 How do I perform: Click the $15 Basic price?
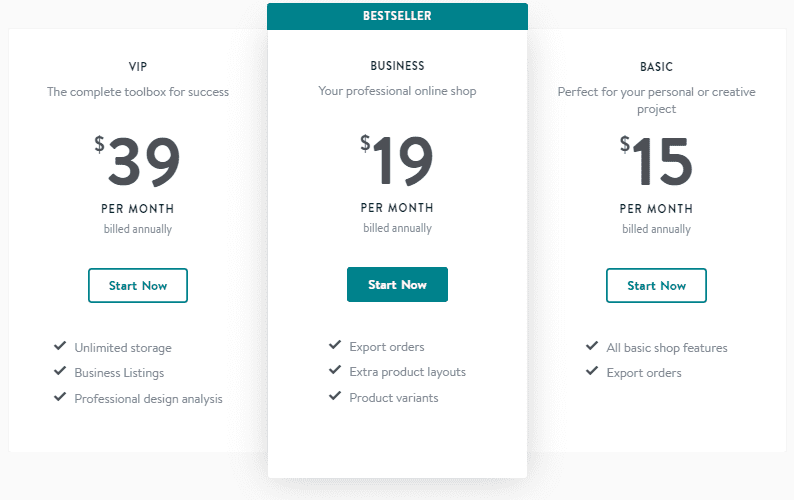tap(656, 161)
